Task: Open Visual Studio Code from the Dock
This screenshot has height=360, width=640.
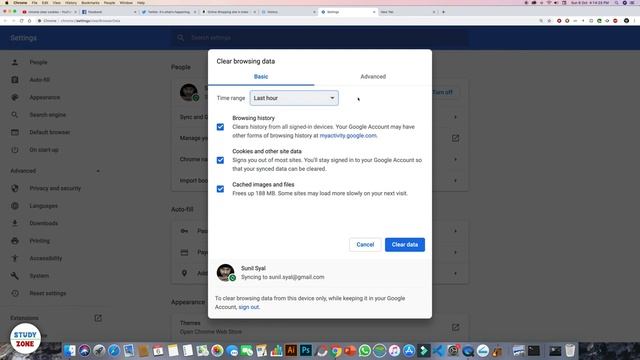Action: [x=438, y=351]
